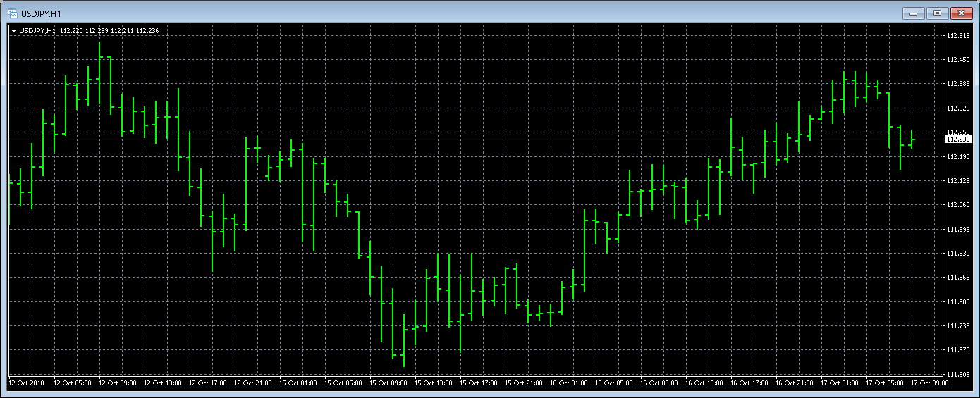The image size is (980, 398).
Task: Minimize the USDJPY,H1 chart window
Action: point(914,13)
